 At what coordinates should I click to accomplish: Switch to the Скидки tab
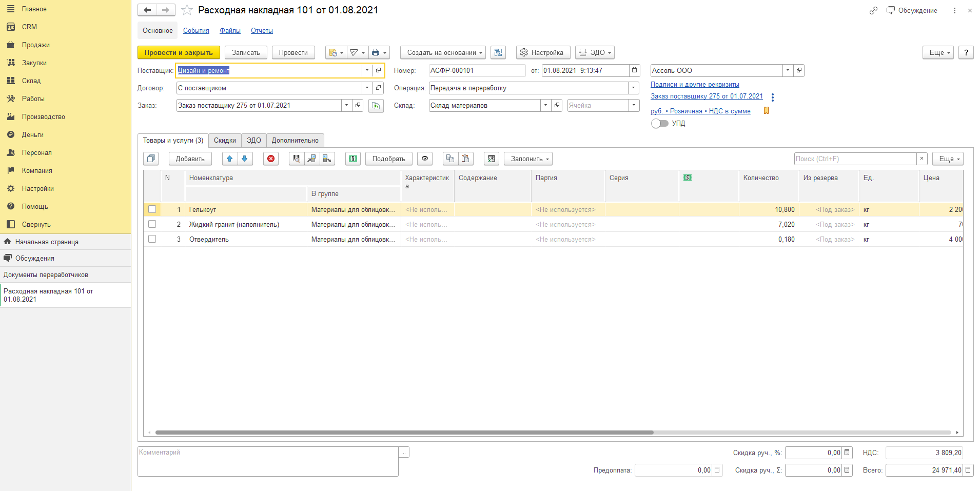[x=225, y=140]
